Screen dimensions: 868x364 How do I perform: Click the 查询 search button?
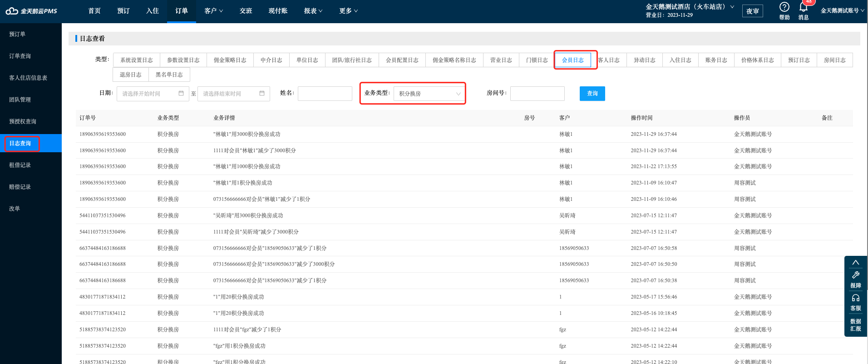click(592, 94)
